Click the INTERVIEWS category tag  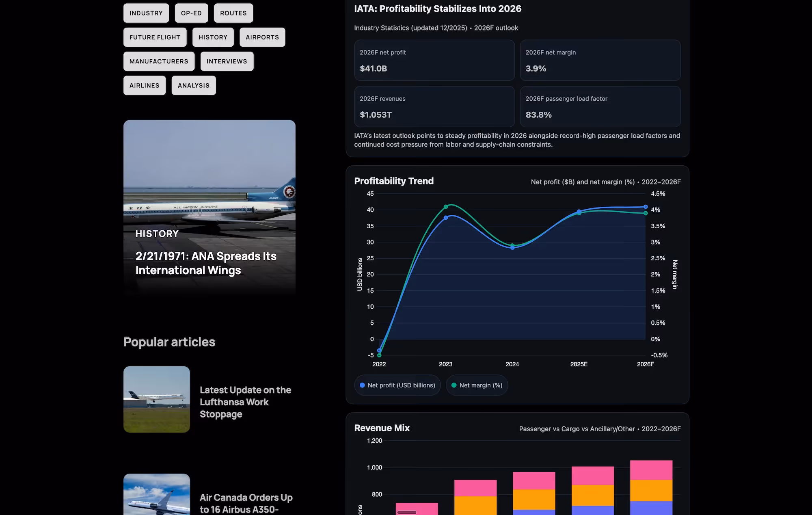click(x=227, y=61)
